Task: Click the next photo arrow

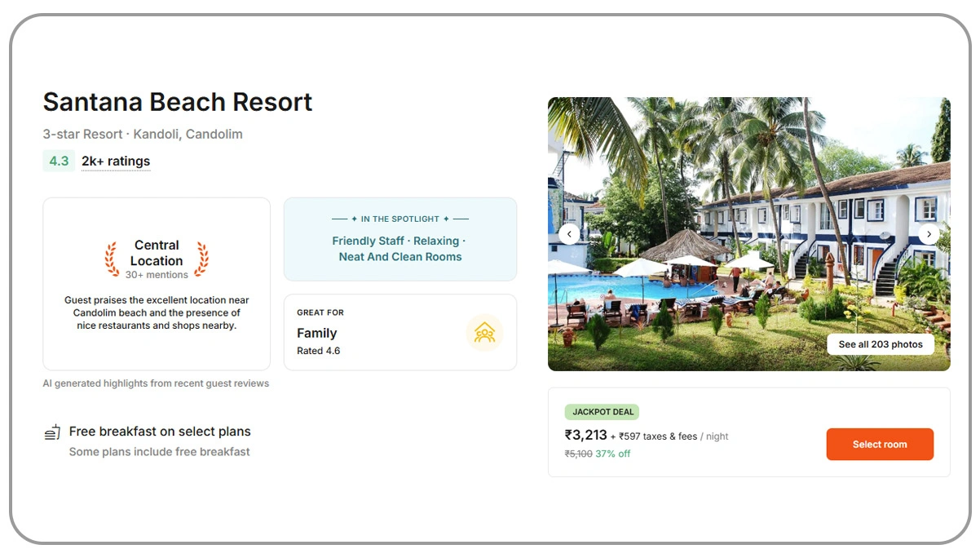Action: 929,234
